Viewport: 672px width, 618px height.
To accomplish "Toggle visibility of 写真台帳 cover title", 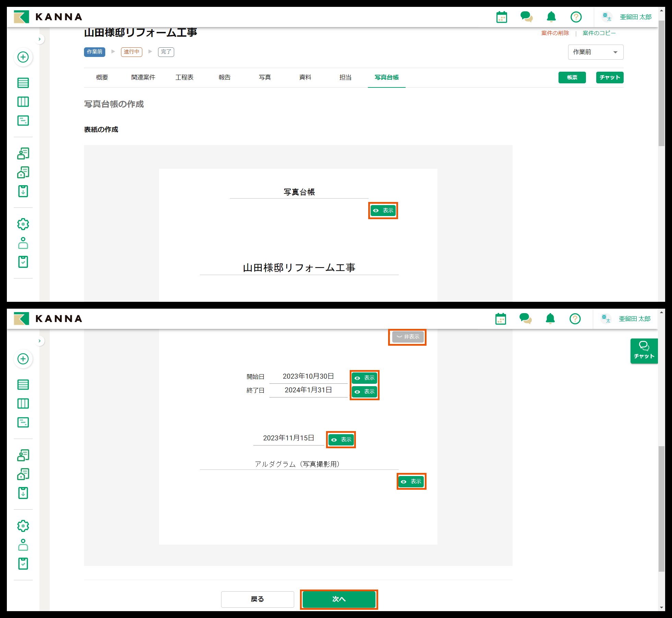I will [383, 211].
